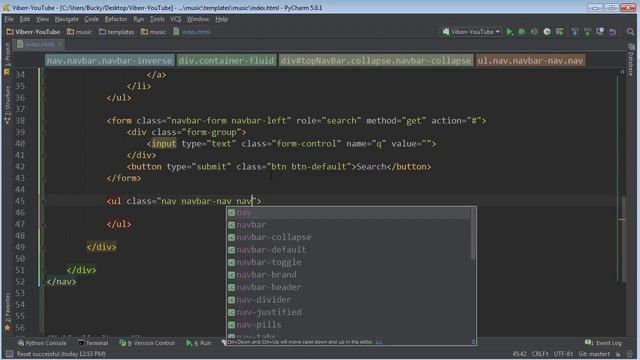Click the VCS commit changes icon
This screenshot has width=640, height=360.
coord(587,32)
